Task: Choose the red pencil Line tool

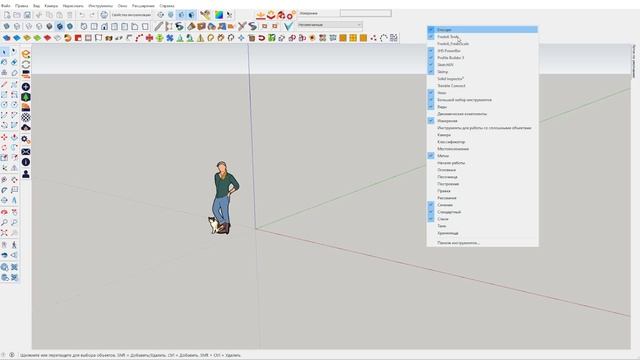Action: 4,84
